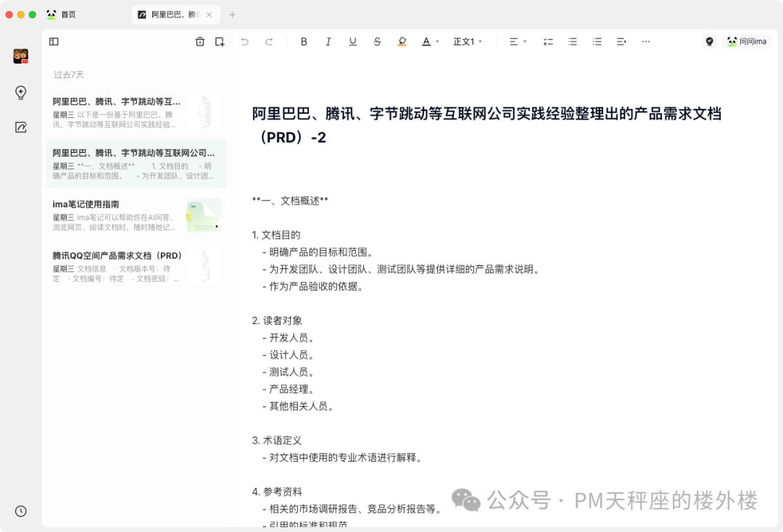
Task: Toggle the sidebar panel icon
Action: 54,41
